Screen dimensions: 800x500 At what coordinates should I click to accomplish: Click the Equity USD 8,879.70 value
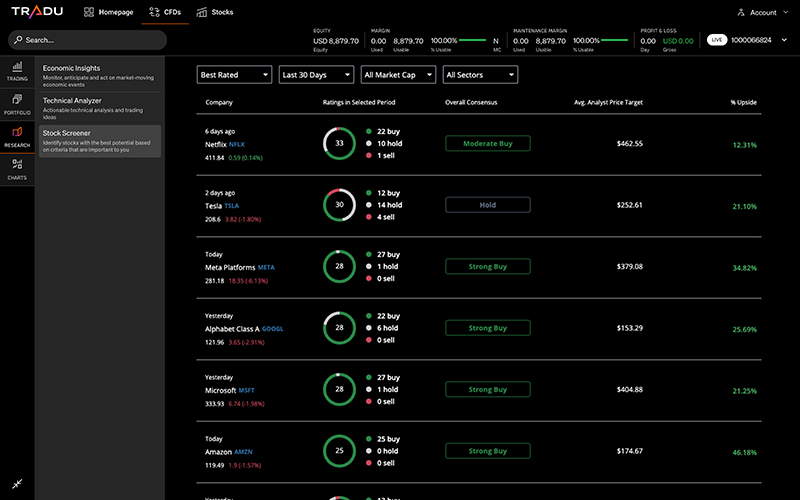336,41
